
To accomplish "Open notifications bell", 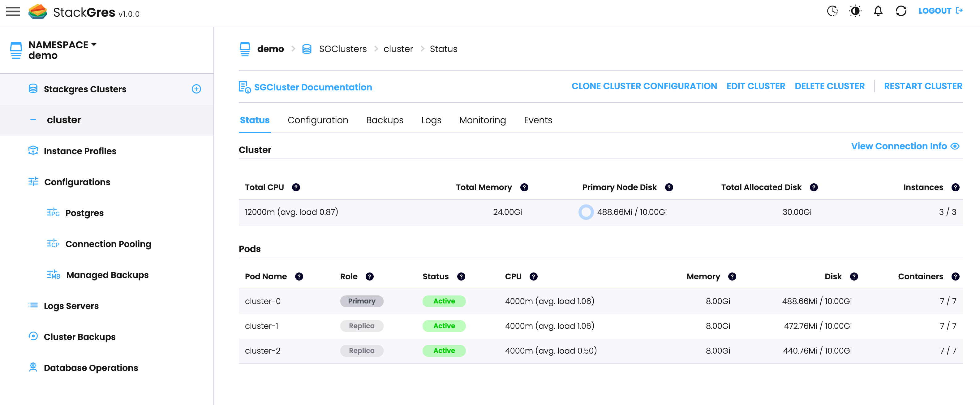I will point(878,11).
